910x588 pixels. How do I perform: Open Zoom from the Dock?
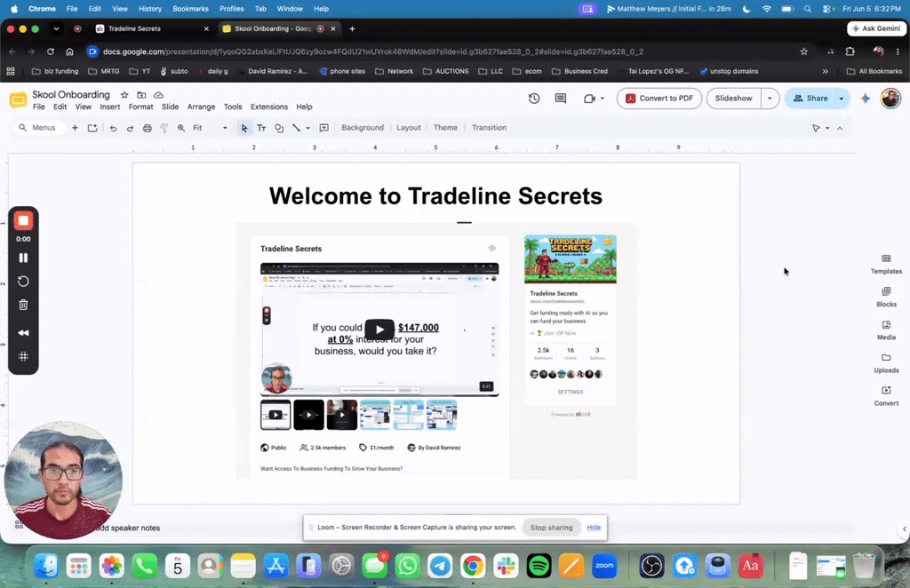[x=604, y=566]
